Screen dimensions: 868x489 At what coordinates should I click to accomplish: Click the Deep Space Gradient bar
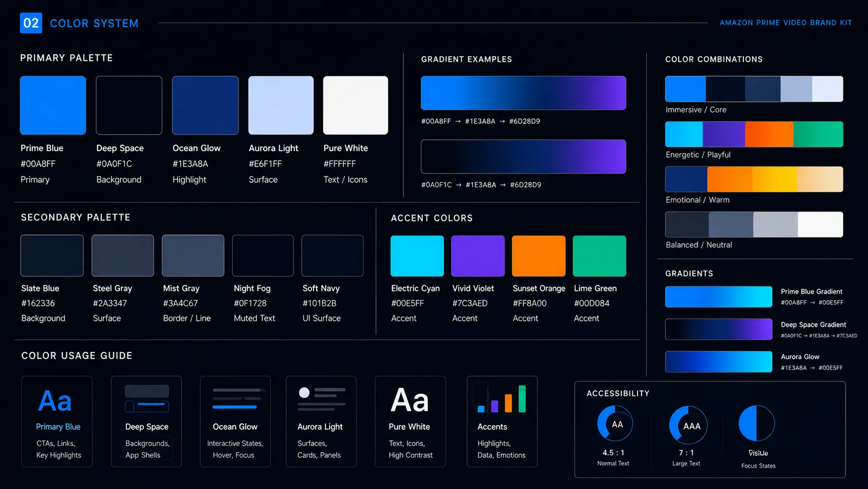tap(718, 329)
